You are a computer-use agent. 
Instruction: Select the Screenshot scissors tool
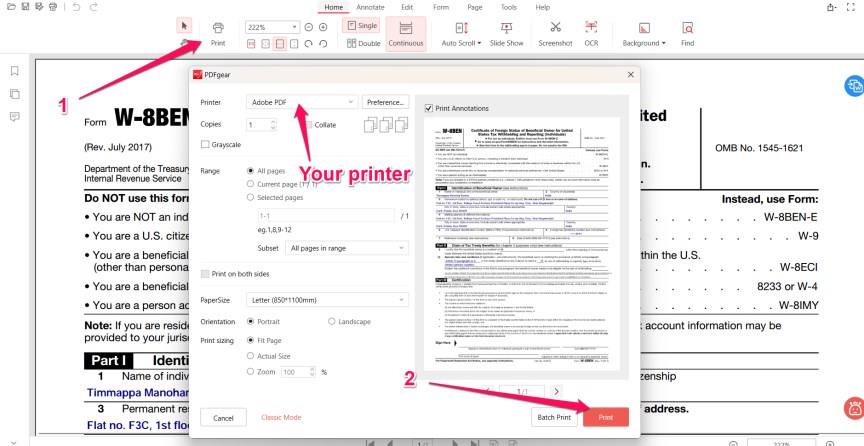555,34
